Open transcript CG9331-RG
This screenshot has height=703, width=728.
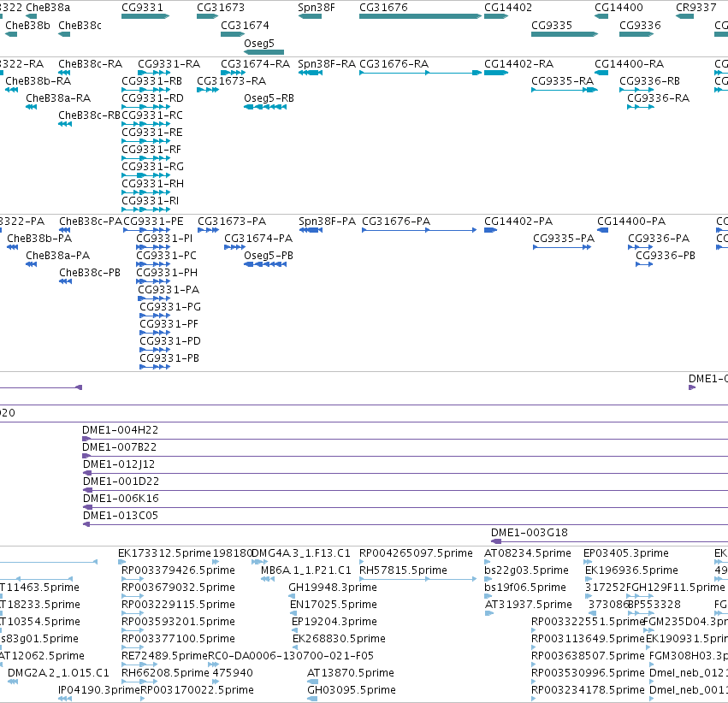(x=152, y=166)
